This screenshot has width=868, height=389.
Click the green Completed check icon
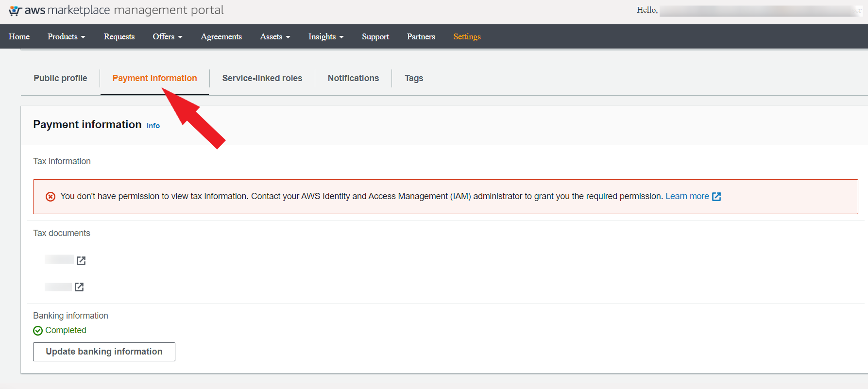pyautogui.click(x=38, y=331)
